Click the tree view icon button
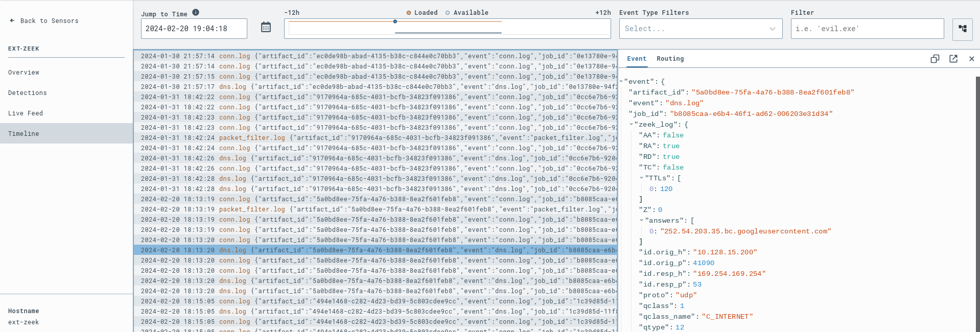Image resolution: width=980 pixels, height=332 pixels. [963, 29]
